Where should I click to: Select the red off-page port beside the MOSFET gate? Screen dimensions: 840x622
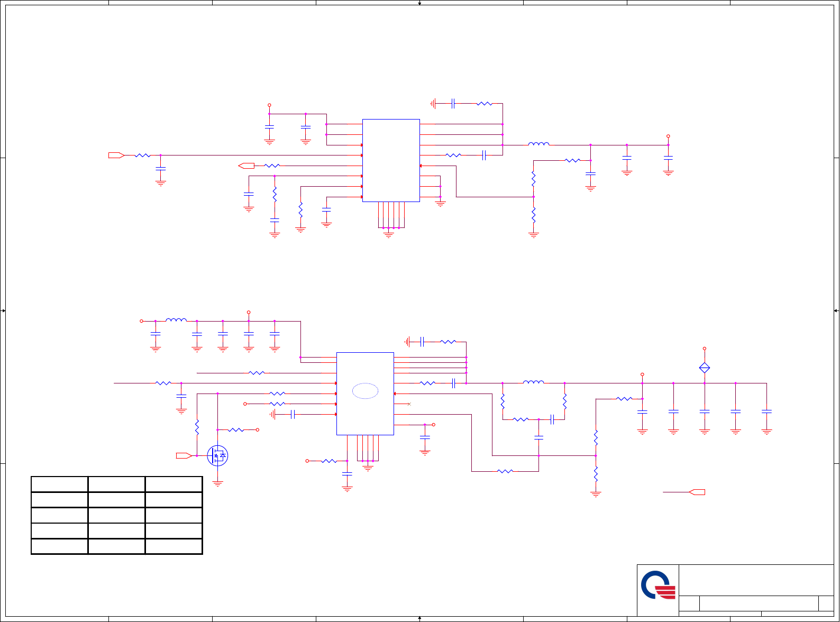pos(184,455)
